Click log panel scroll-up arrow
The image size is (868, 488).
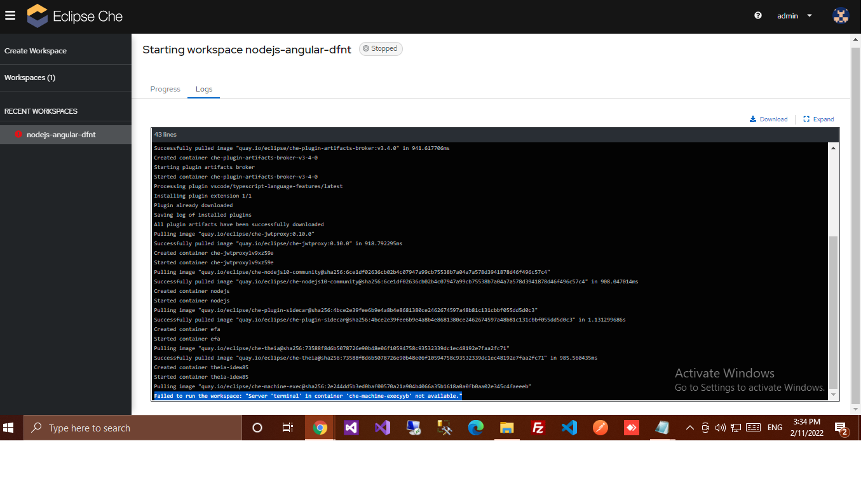click(833, 147)
